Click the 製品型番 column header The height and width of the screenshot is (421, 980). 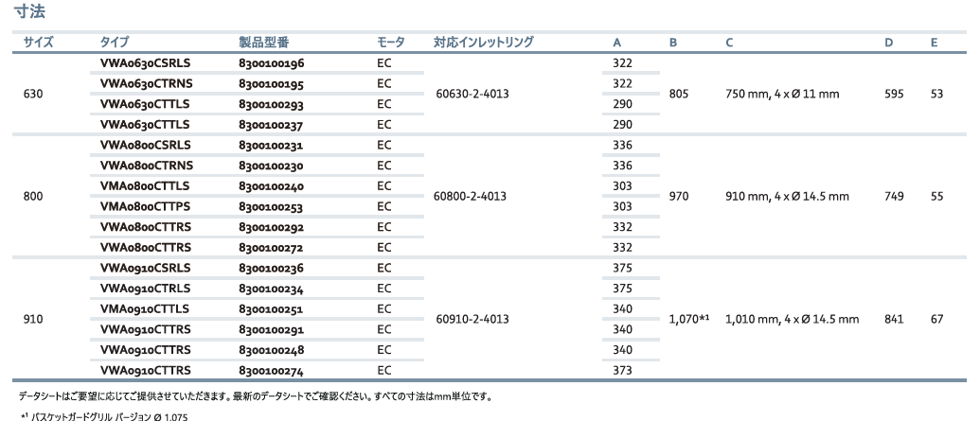264,43
